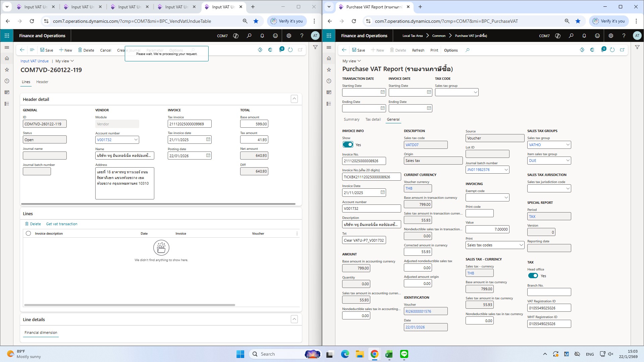
Task: Switch to the Tax detail tab
Action: (x=373, y=119)
